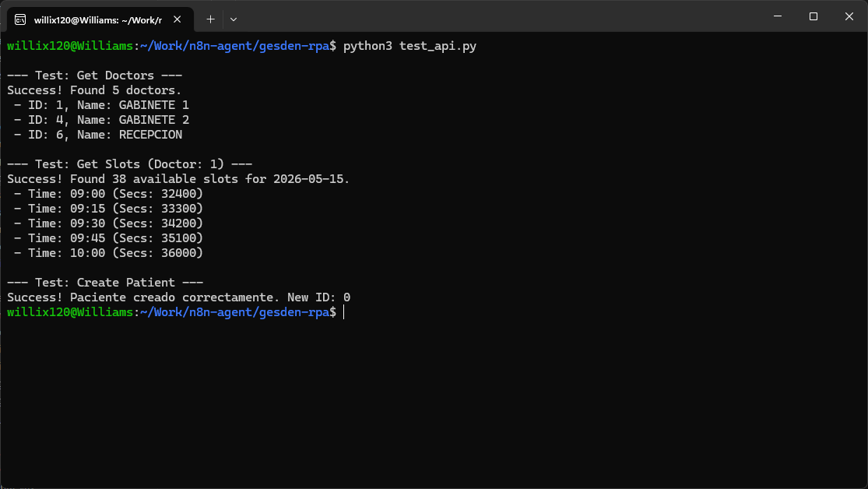Click the "Time: 09:30 (Secs: 34200)" line

tap(108, 223)
